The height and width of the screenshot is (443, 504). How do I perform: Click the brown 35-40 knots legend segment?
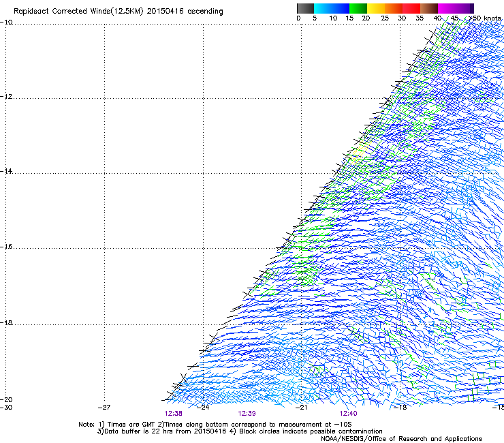point(429,8)
